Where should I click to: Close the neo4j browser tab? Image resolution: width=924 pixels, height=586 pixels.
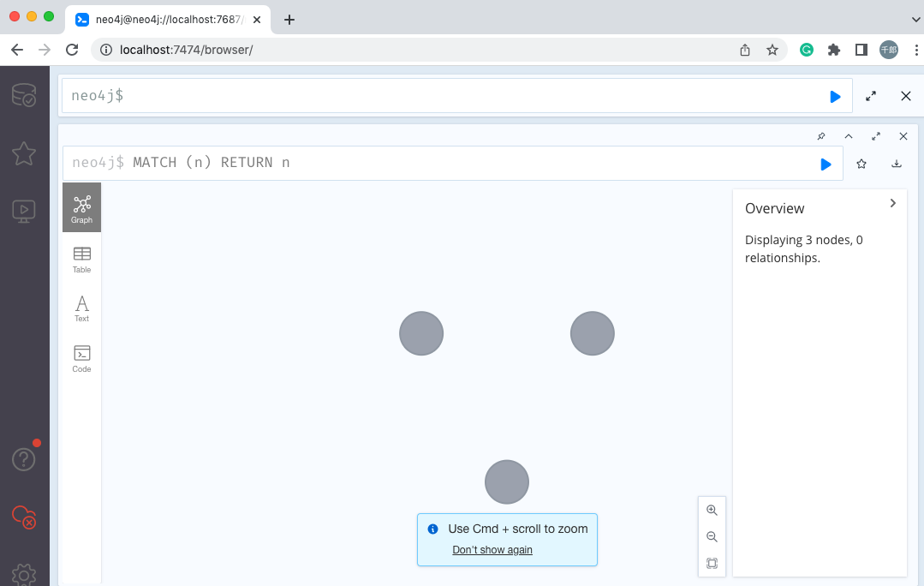pos(257,20)
